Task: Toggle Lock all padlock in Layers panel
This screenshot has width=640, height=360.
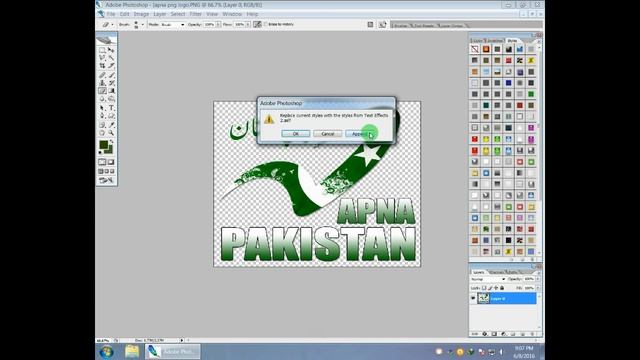Action: tap(502, 288)
